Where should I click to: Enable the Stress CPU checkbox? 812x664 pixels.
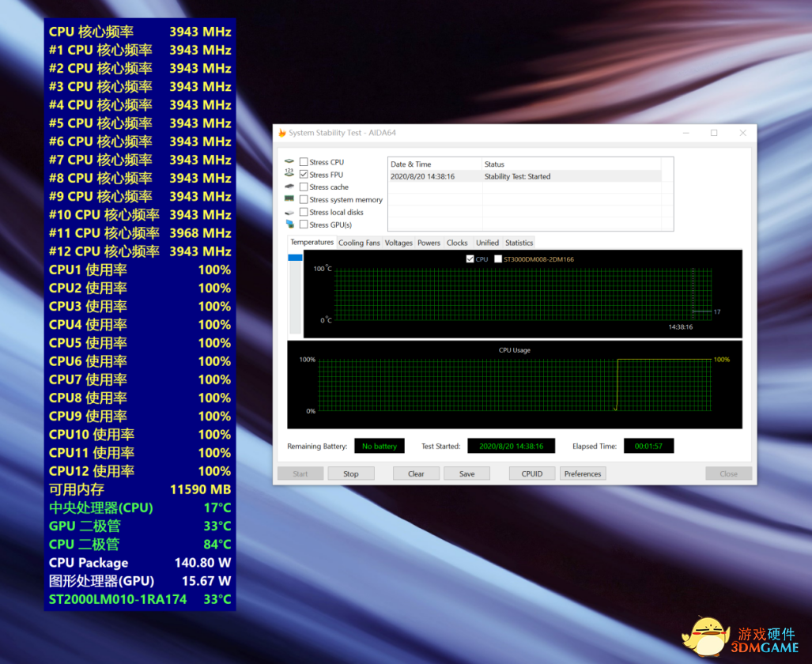click(x=304, y=162)
